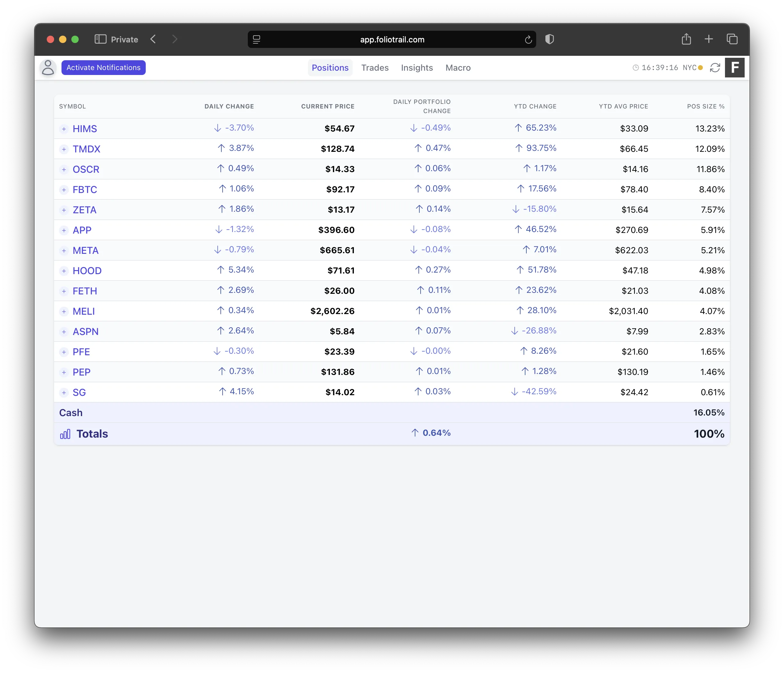This screenshot has height=673, width=784.
Task: Open the user profile avatar icon
Action: [x=48, y=68]
